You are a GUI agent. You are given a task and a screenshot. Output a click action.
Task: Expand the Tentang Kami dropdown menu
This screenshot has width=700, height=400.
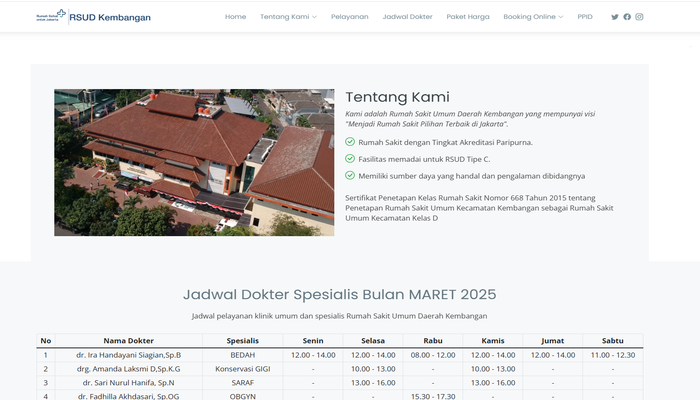point(288,17)
